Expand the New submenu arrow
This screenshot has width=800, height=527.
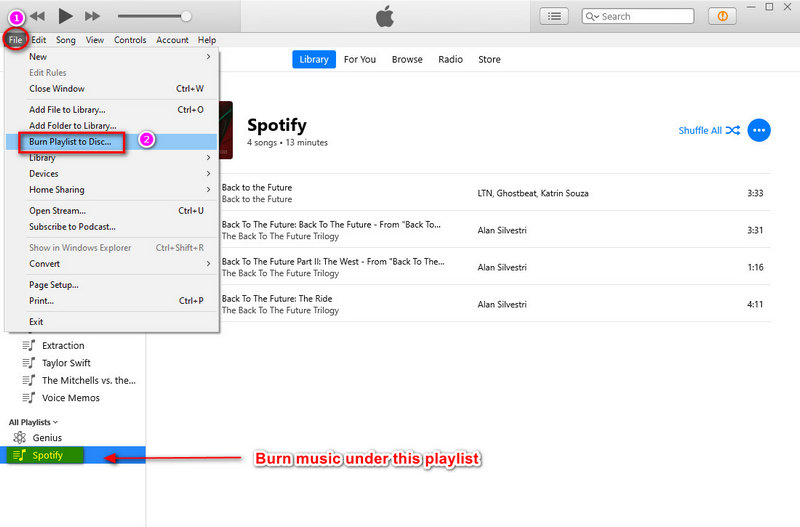[208, 57]
